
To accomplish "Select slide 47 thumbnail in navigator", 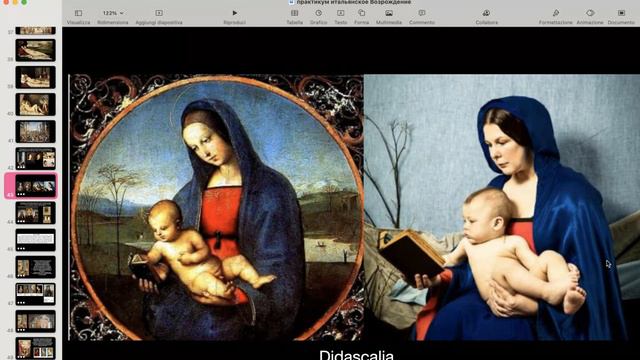I will tap(36, 294).
